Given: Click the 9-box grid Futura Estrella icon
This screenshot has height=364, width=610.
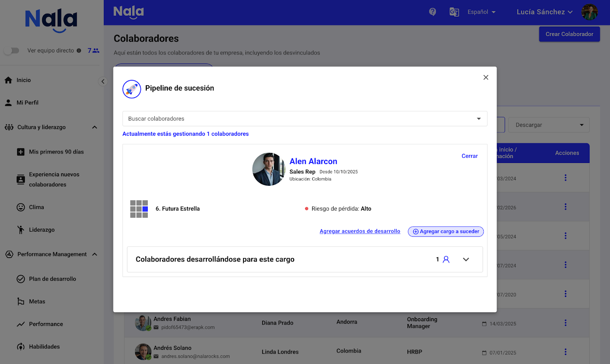Looking at the screenshot, I should [139, 209].
